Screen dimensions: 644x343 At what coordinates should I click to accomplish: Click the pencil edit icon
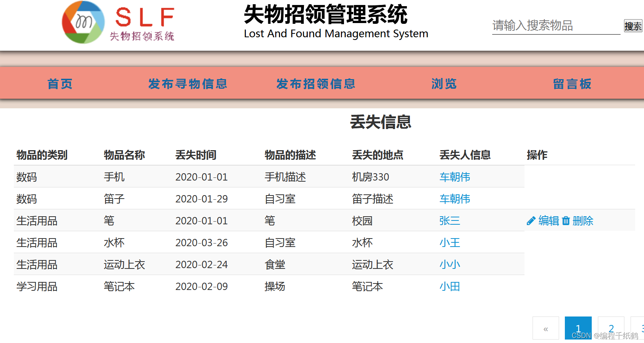click(x=531, y=221)
